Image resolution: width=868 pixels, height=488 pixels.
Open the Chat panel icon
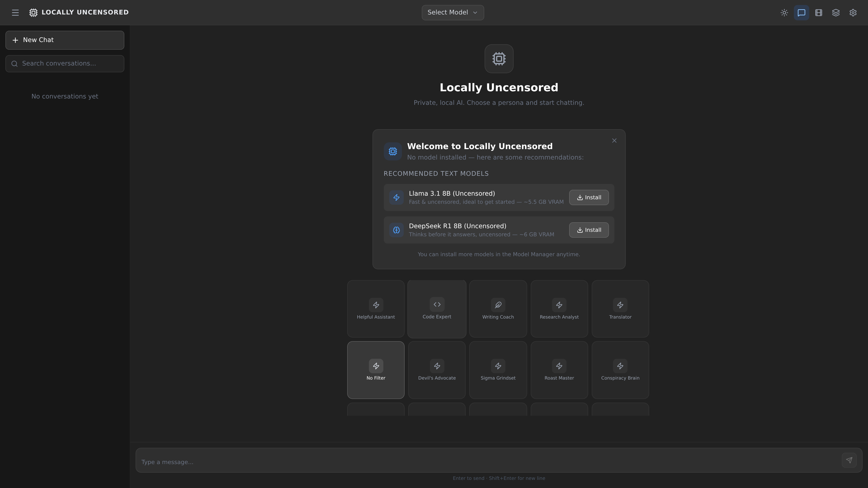[802, 12]
